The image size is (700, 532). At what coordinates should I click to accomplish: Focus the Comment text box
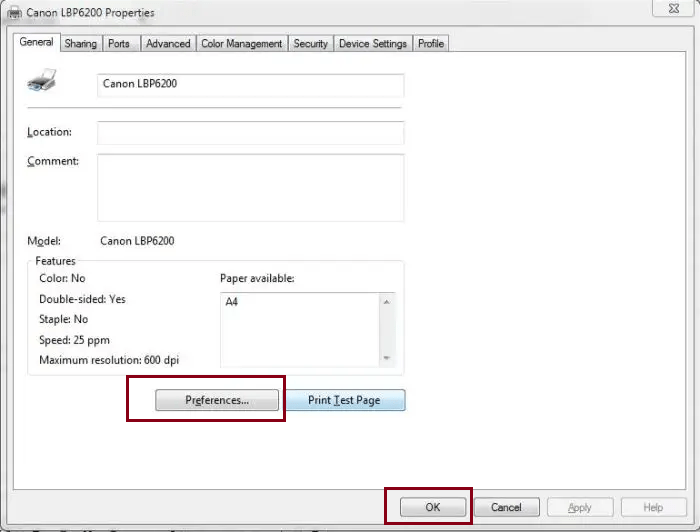250,187
